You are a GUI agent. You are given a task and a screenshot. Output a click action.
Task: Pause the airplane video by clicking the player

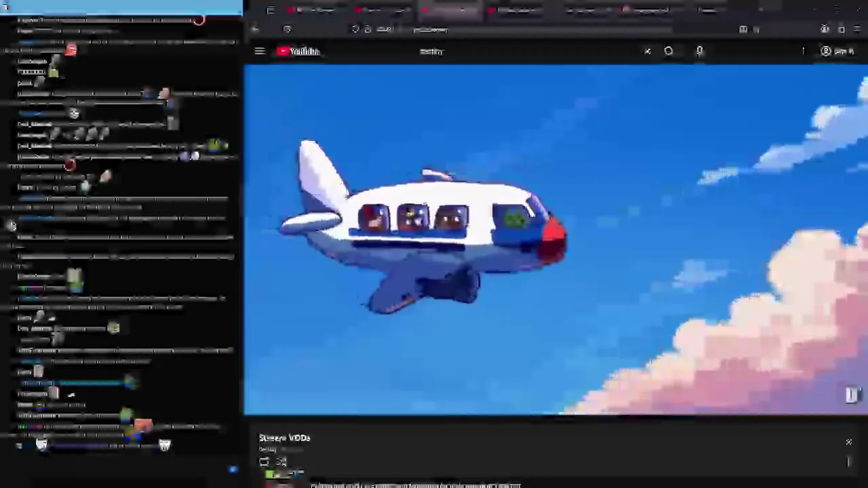pos(555,239)
